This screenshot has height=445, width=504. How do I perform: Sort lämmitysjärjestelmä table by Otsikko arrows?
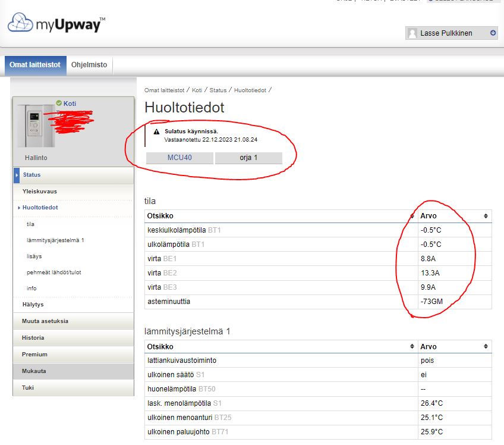[x=412, y=347]
